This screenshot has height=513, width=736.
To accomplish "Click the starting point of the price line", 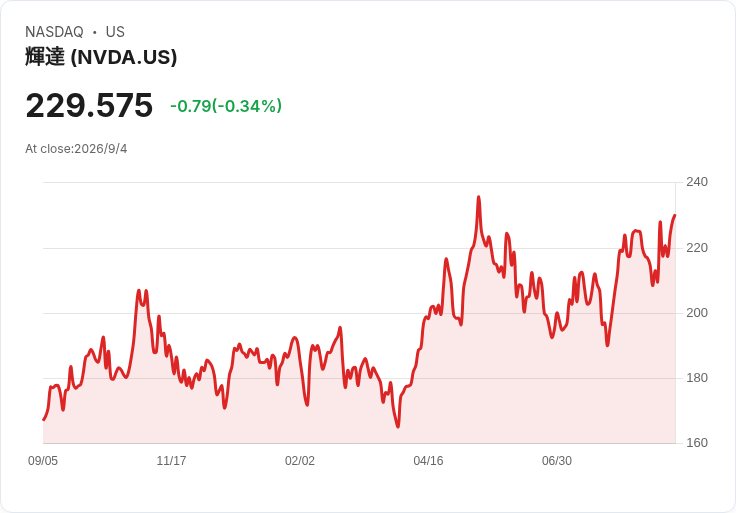I will tap(44, 420).
